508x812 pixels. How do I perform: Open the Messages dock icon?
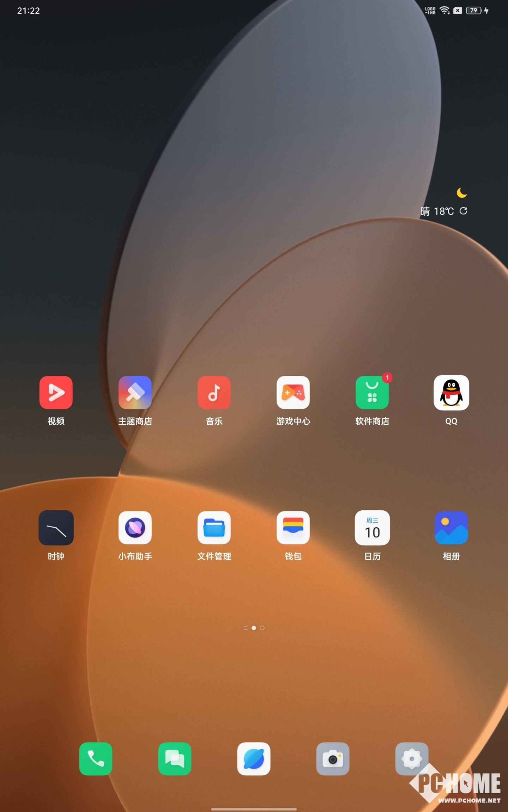[175, 758]
